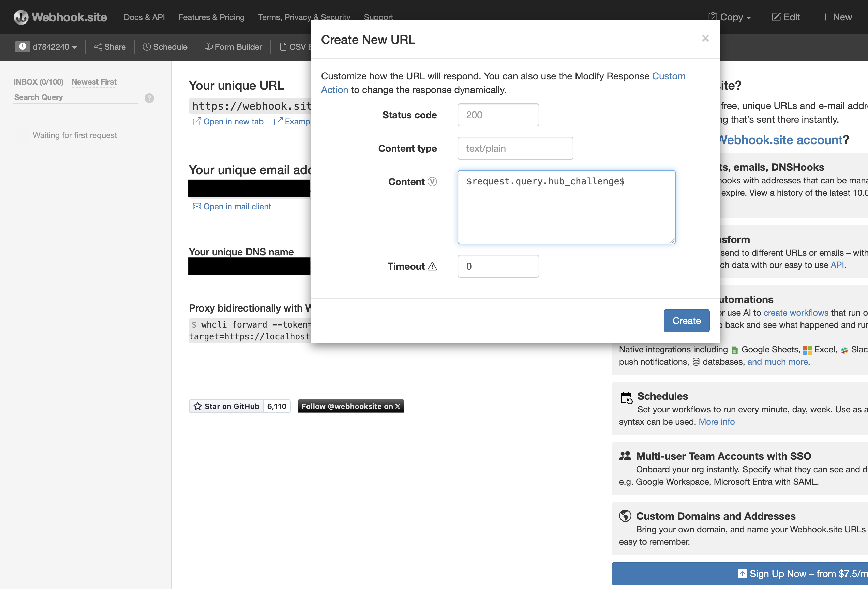Click the Webhook.site logo icon

coord(21,17)
